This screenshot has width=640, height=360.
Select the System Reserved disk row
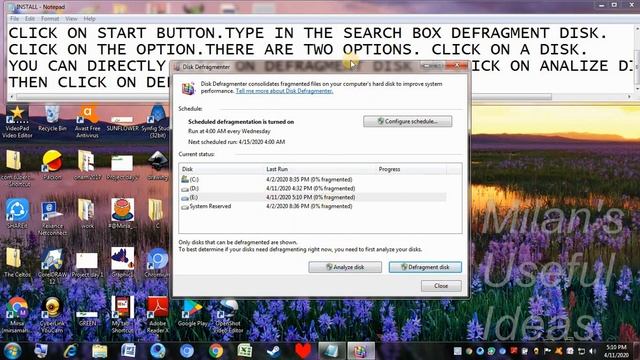point(313,206)
